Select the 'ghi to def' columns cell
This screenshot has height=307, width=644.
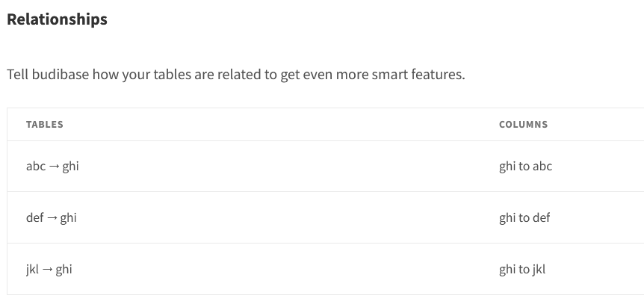[x=524, y=217]
